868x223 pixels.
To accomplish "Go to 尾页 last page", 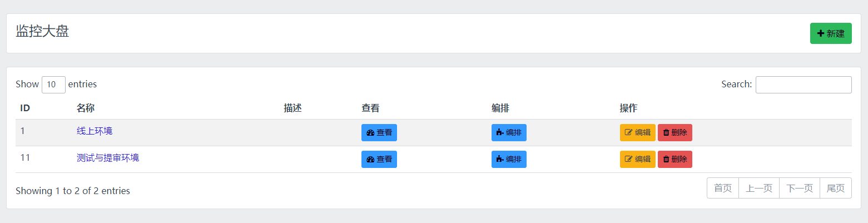I will point(835,188).
